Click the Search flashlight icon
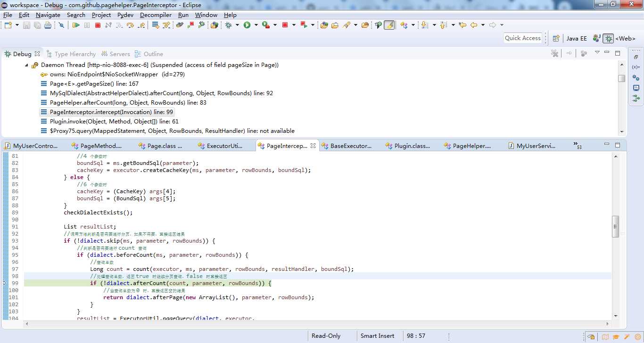This screenshot has height=343, width=644. [347, 25]
